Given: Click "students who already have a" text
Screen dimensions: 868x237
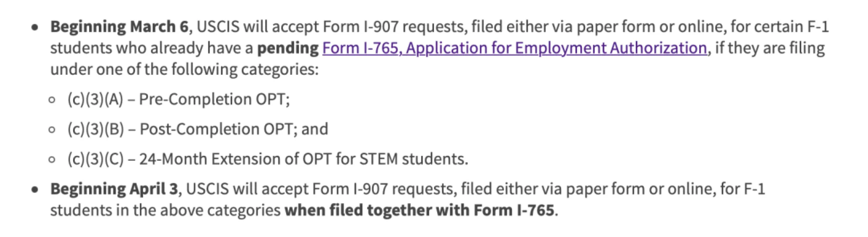Looking at the screenshot, I should [x=151, y=48].
